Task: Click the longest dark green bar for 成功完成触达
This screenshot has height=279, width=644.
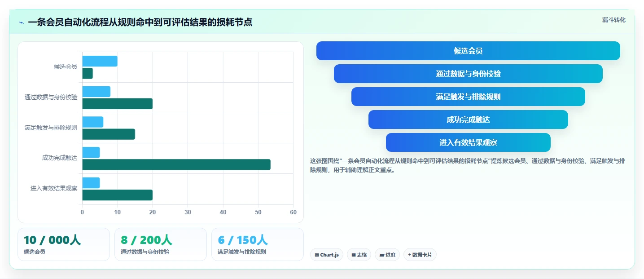Action: tap(176, 164)
